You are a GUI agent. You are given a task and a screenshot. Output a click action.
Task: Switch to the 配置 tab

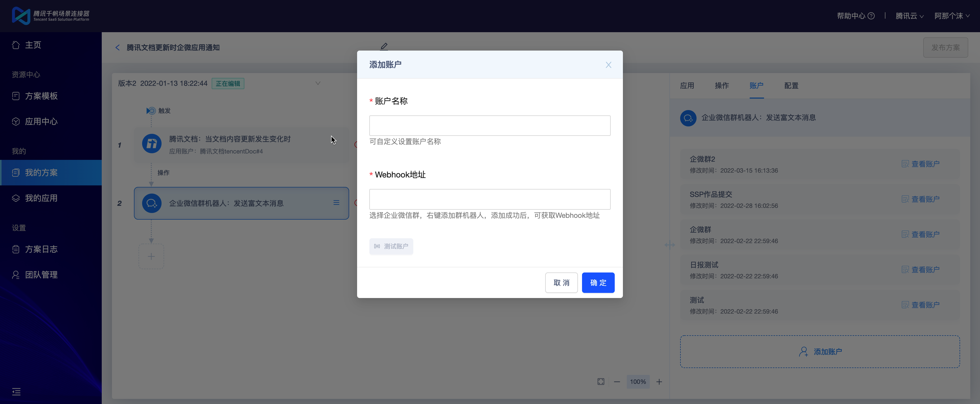coord(791,86)
